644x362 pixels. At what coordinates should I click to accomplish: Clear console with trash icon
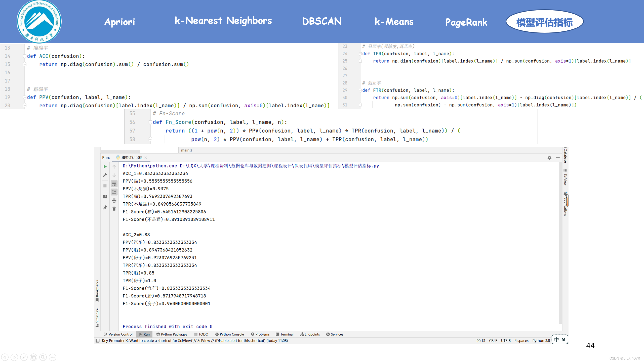[x=114, y=209]
